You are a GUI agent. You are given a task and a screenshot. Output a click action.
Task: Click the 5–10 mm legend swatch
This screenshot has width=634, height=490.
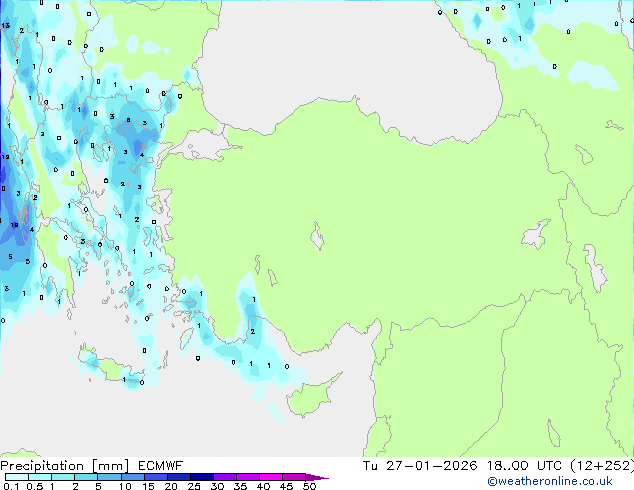109,477
